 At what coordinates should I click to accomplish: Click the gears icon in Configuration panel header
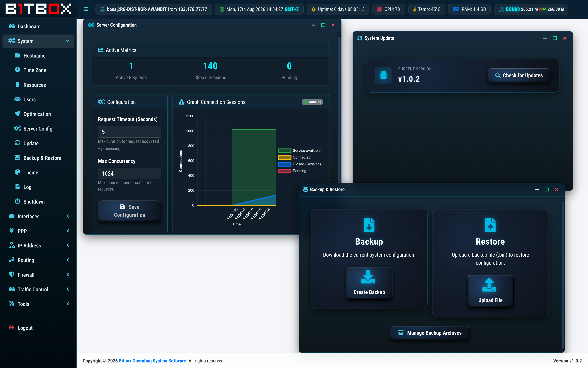[101, 102]
